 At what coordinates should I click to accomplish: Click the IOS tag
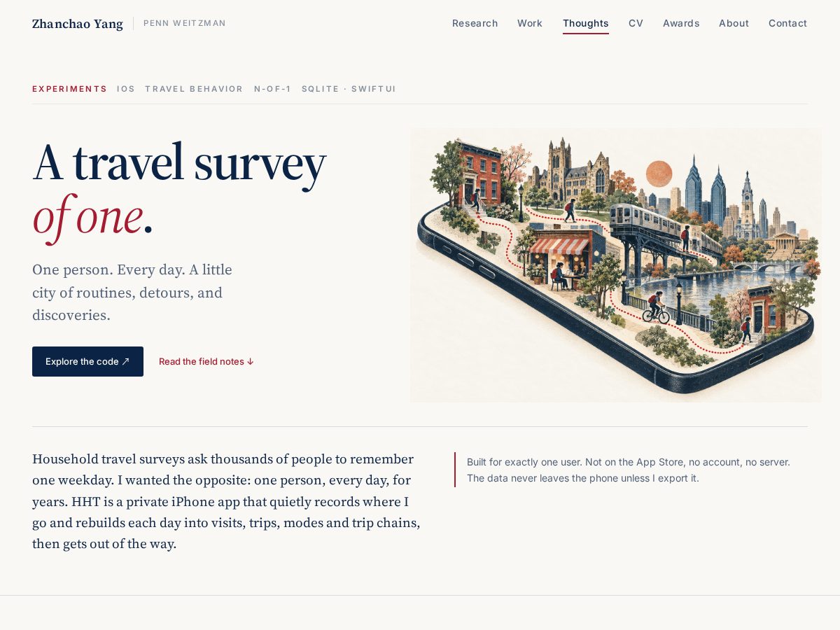126,89
